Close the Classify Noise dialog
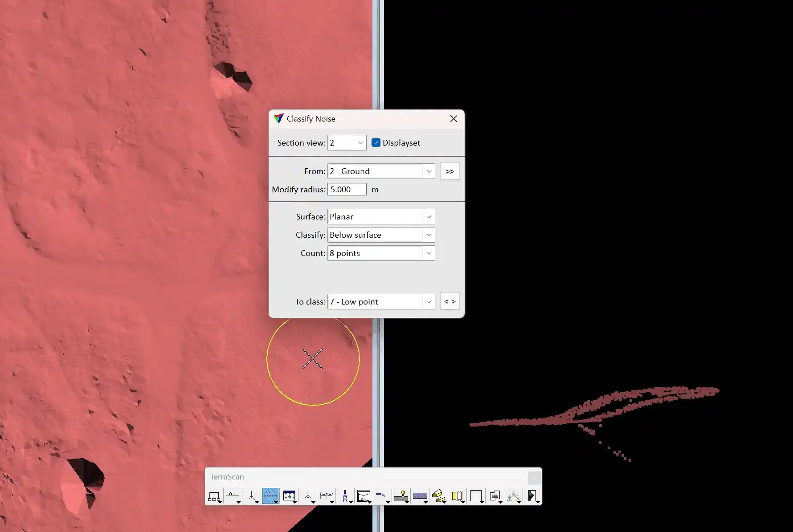 coord(454,119)
